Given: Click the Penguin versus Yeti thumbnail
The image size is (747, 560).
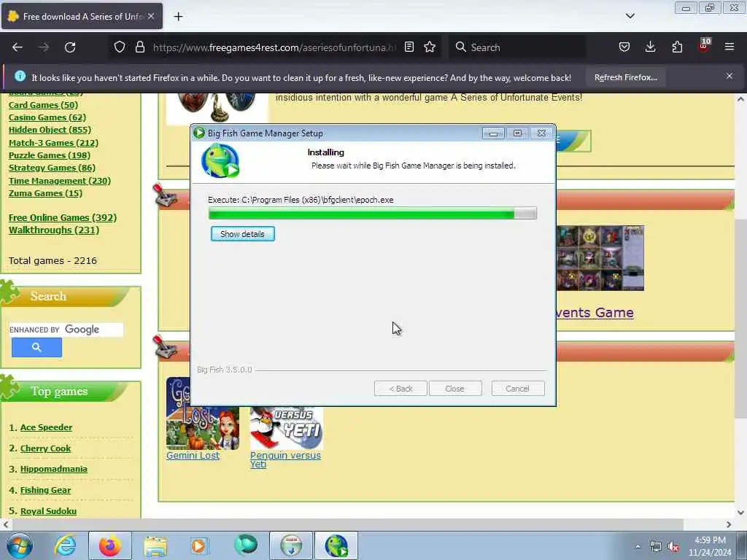Looking at the screenshot, I should (x=286, y=428).
